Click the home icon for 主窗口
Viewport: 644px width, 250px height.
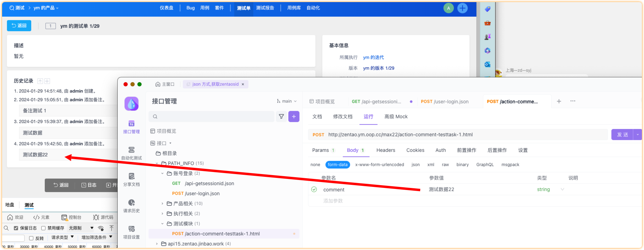(158, 84)
